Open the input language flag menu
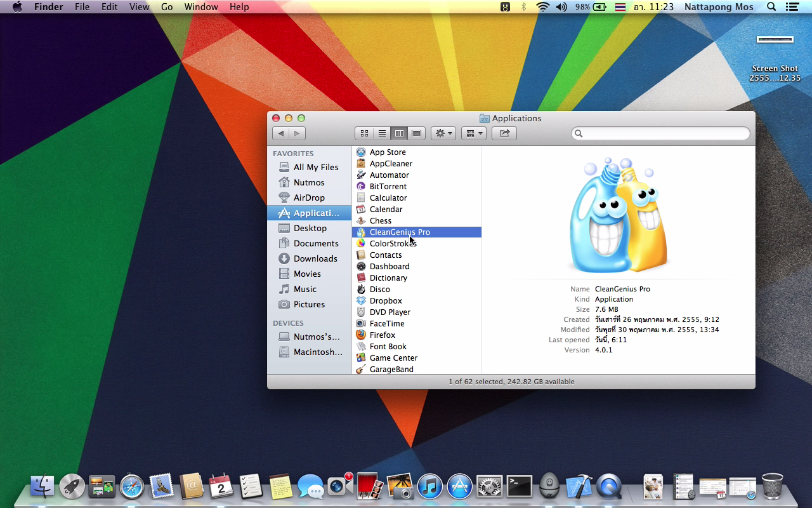This screenshot has height=508, width=812. (x=620, y=7)
